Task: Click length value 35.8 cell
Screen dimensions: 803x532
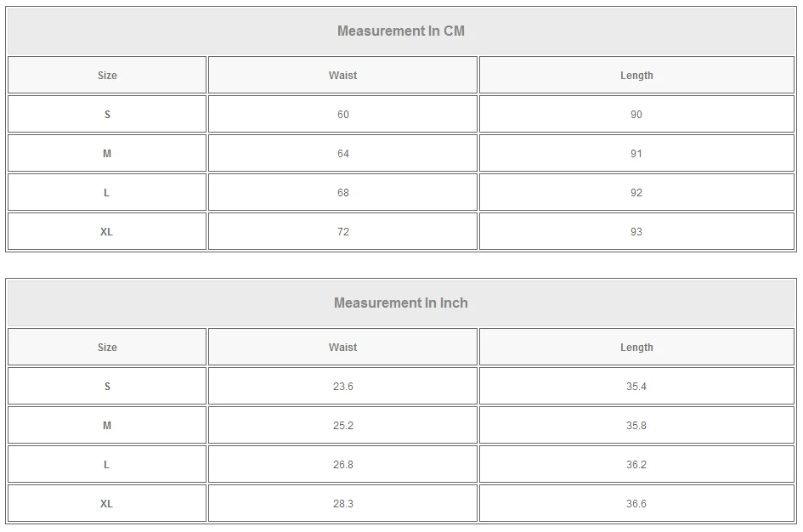Action: point(636,426)
